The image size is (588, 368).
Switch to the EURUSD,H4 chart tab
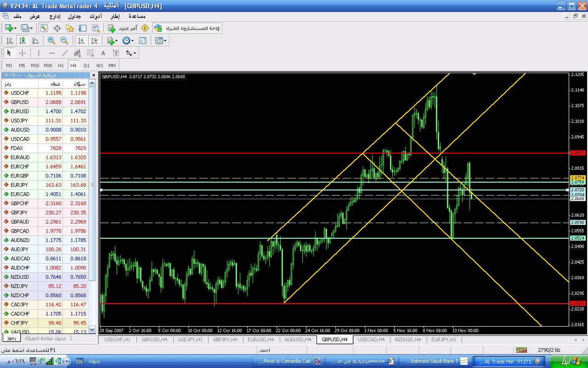[x=260, y=339]
